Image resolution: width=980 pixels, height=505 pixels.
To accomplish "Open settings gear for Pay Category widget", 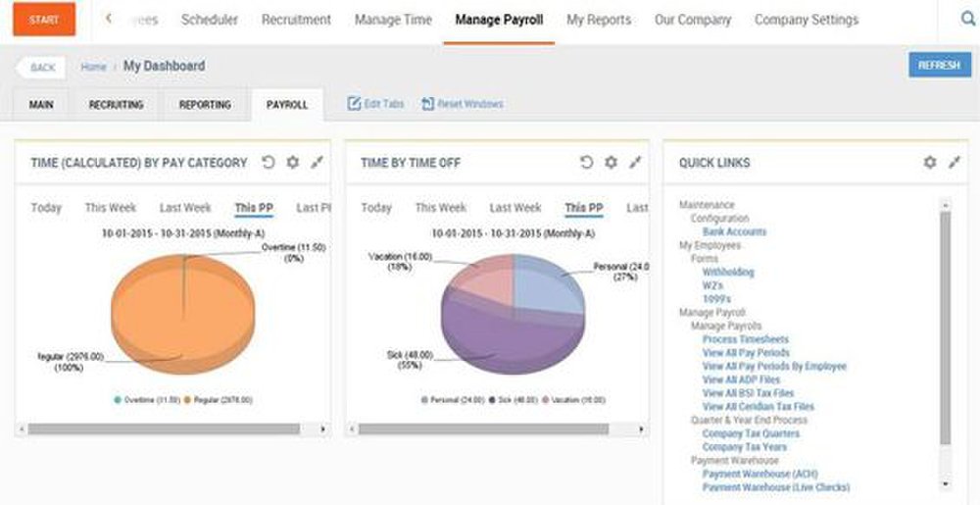I will pos(292,163).
